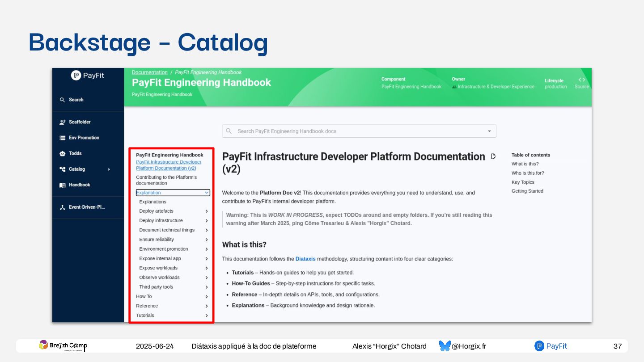Click the PayFit logo in the slide footer
This screenshot has height=362, width=644.
coord(551,346)
